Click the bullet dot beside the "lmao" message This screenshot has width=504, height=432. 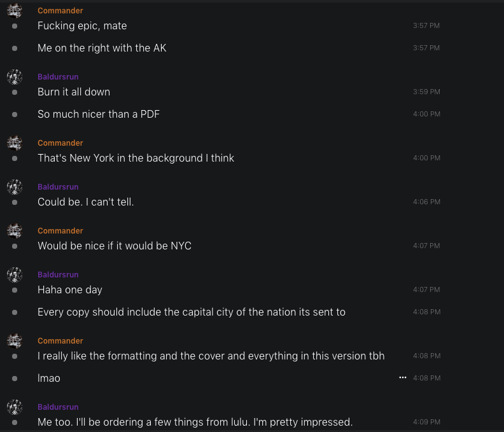15,379
